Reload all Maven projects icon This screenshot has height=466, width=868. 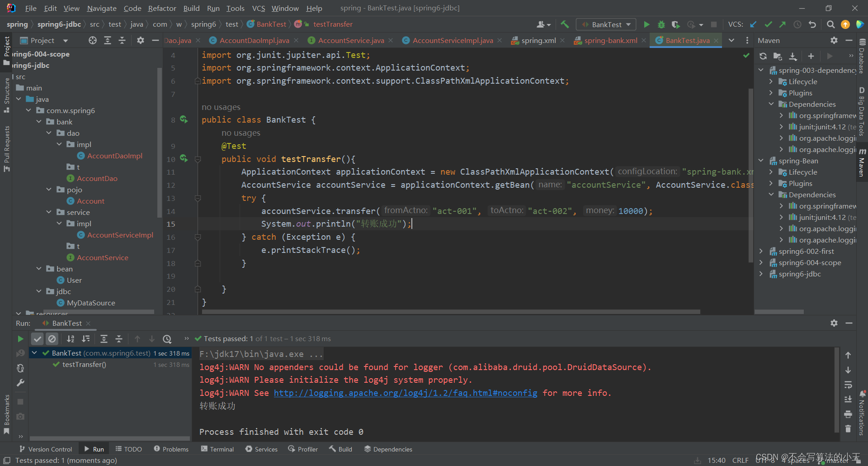coord(763,56)
